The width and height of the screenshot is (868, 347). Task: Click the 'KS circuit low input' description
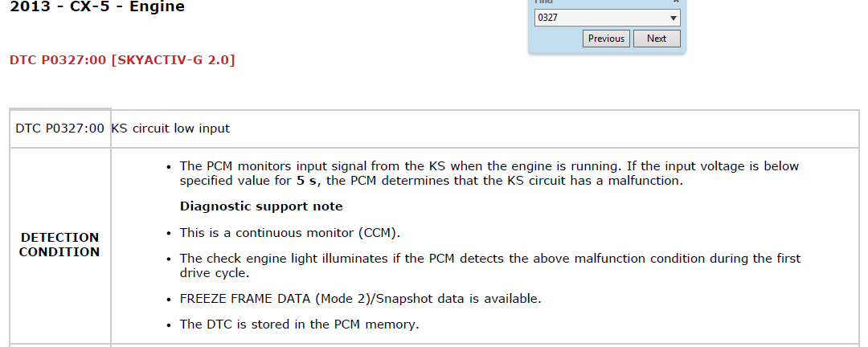(x=170, y=129)
